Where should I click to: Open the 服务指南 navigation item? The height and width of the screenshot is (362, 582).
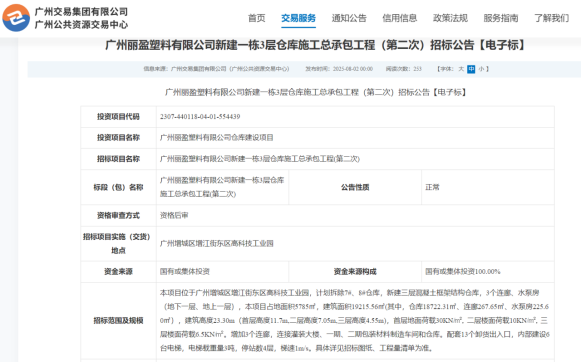coord(501,18)
